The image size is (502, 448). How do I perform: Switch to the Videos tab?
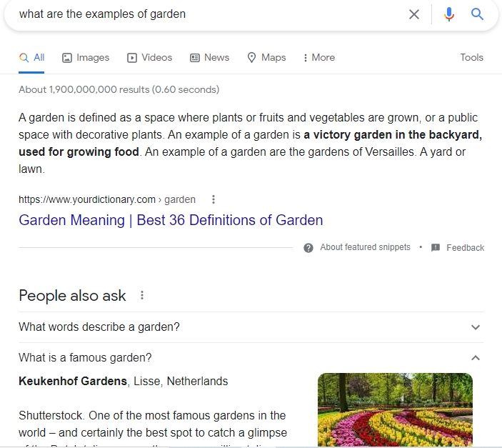pos(149,58)
